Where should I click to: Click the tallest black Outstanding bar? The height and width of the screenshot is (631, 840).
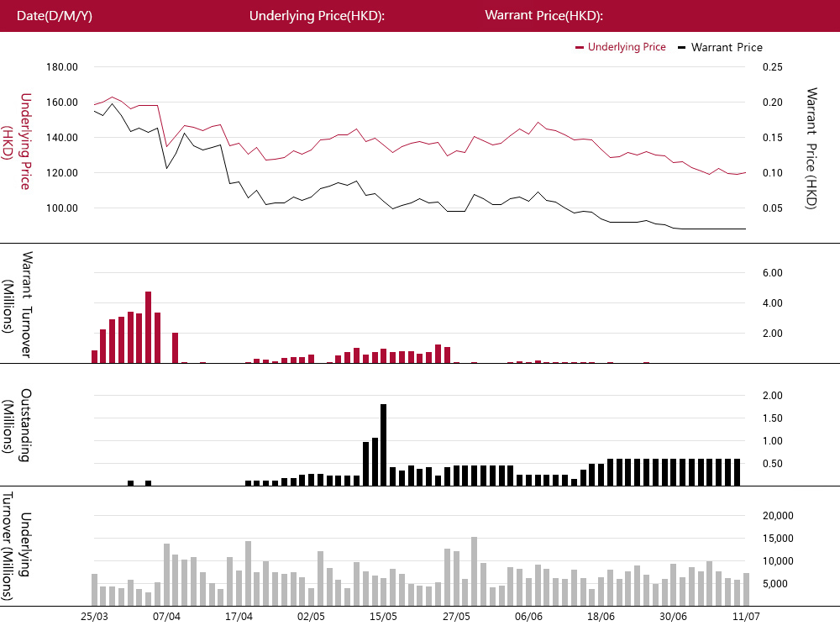384,444
